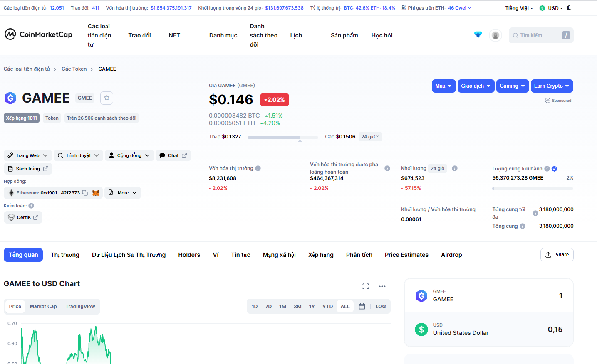
Task: Toggle dark mode with the moon icon
Action: click(x=569, y=8)
